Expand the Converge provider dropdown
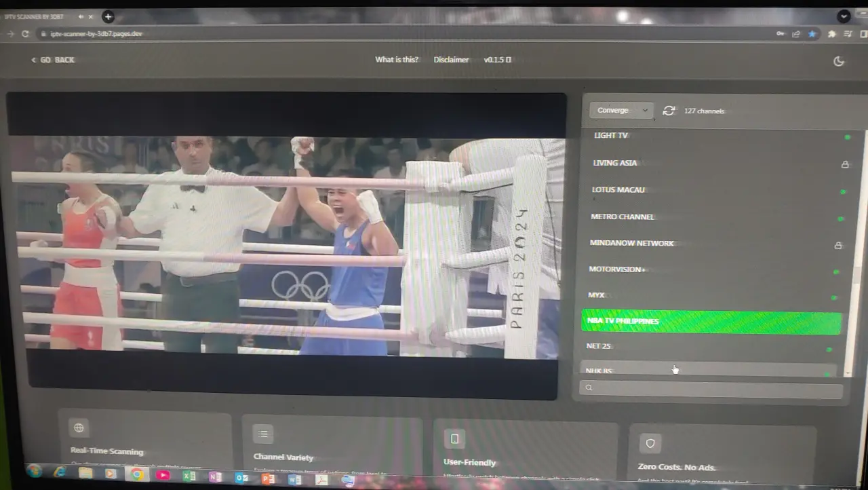 click(x=621, y=110)
